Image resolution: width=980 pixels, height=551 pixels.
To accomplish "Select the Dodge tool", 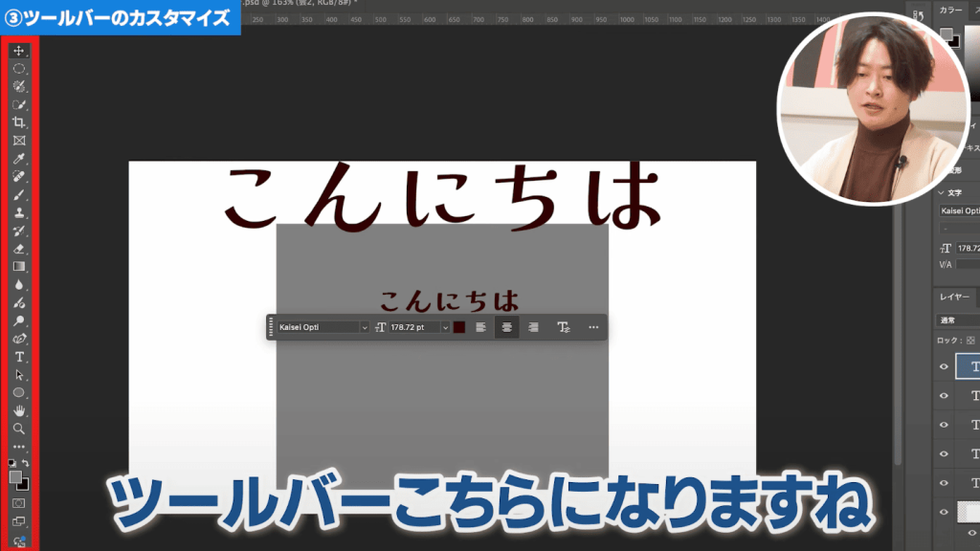I will click(19, 321).
